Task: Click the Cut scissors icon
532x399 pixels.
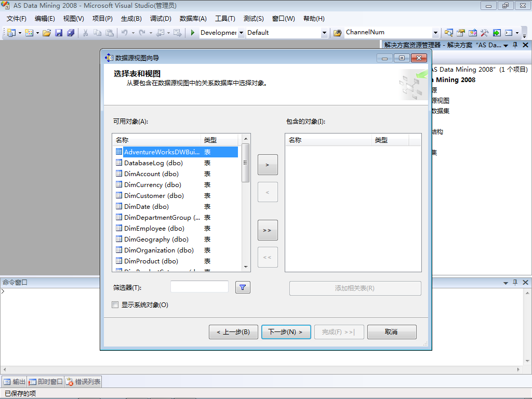Action: pos(86,33)
